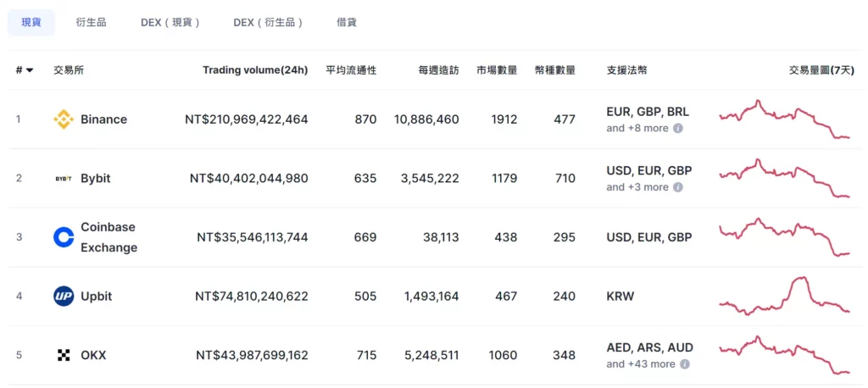Viewport: 868px width, 388px height.
Task: Expand OKX's "and +43 more" currencies
Action: (x=641, y=364)
